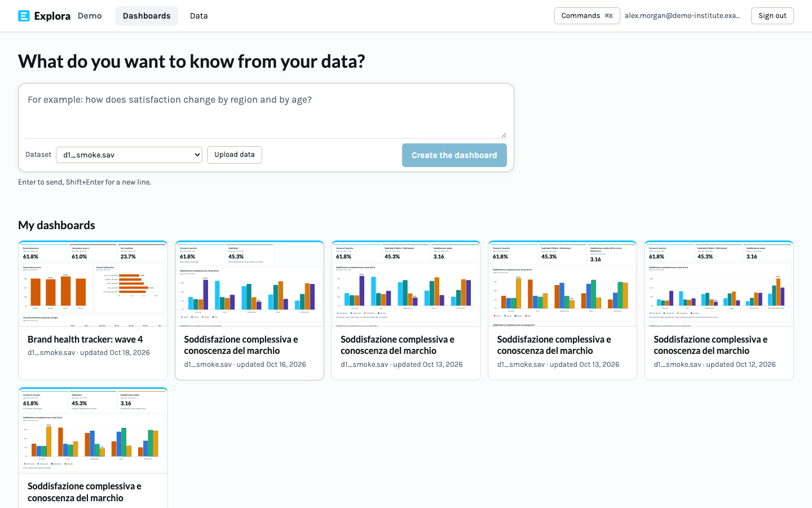Image resolution: width=812 pixels, height=508 pixels.
Task: Click the My dashboards heading
Action: [x=56, y=225]
